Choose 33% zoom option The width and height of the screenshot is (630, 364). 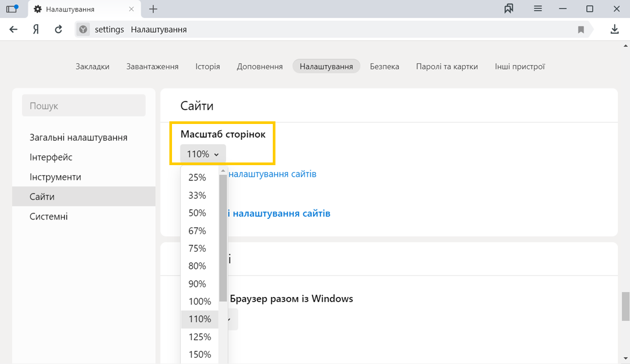coord(199,195)
